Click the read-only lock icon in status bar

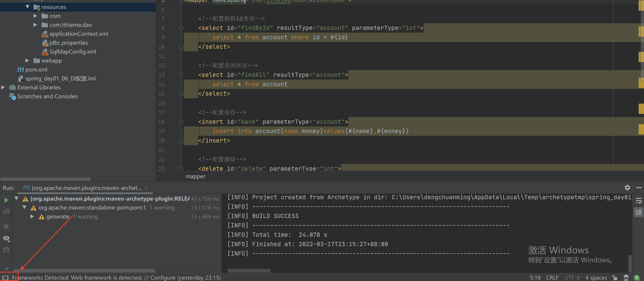tap(615, 277)
